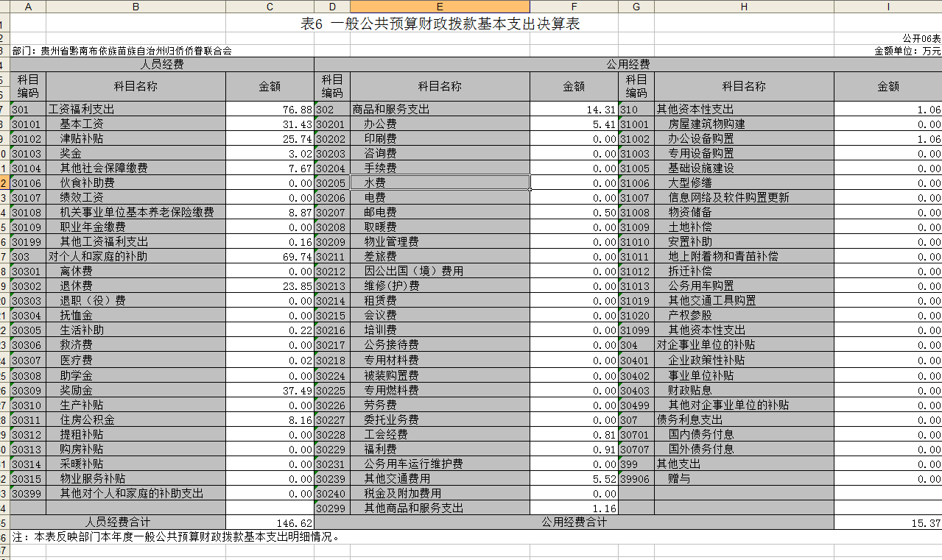Select the value 25.74
This screenshot has width=942, height=560.
point(270,138)
